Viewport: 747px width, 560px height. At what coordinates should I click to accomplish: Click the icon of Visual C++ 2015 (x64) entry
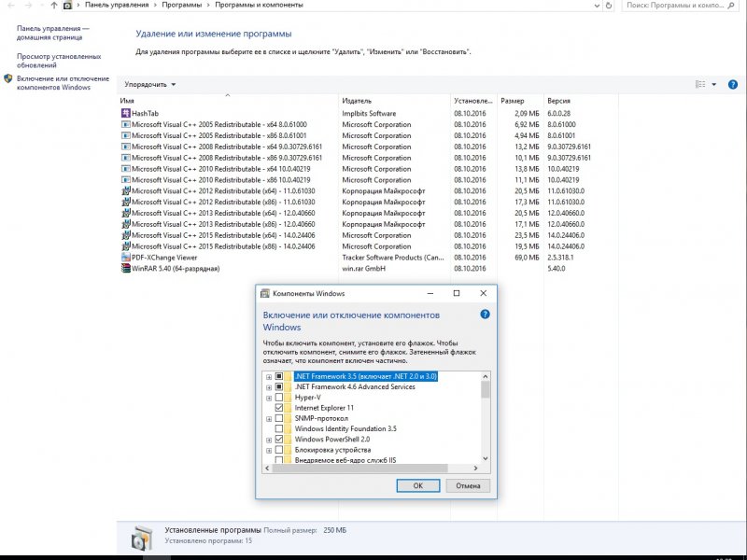[126, 235]
